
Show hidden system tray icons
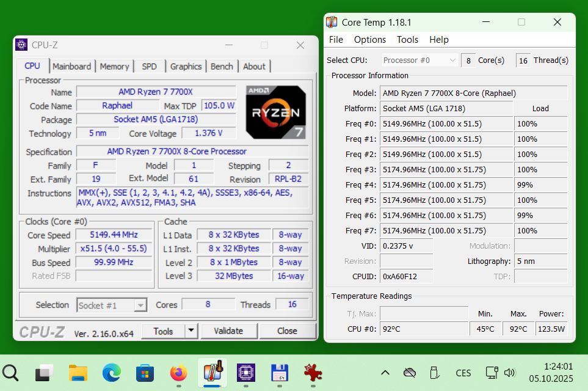385,373
